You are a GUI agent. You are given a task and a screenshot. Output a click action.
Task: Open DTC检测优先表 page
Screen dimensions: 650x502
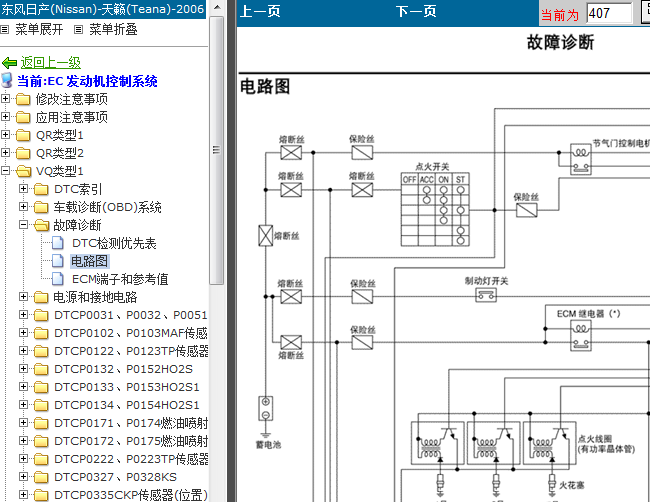[x=114, y=243]
